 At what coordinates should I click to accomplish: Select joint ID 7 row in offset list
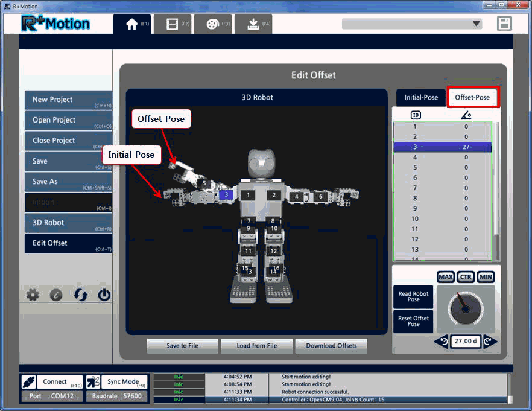(x=443, y=188)
